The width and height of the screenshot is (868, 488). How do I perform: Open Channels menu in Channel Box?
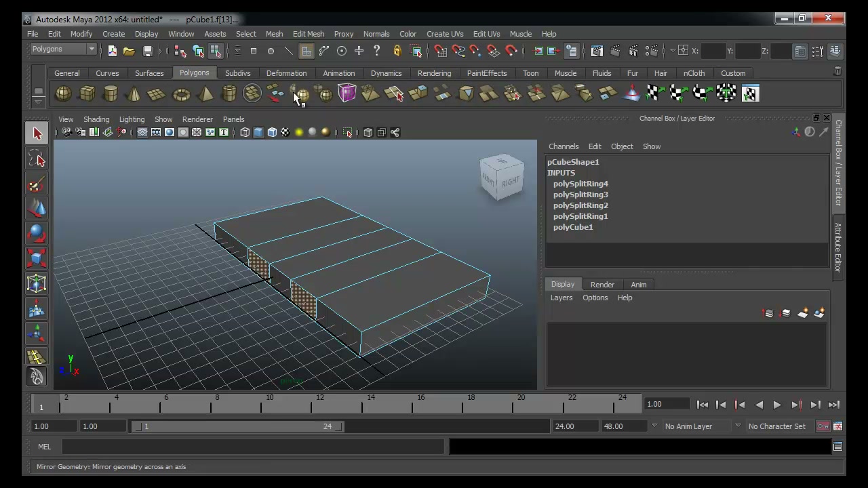(x=564, y=146)
